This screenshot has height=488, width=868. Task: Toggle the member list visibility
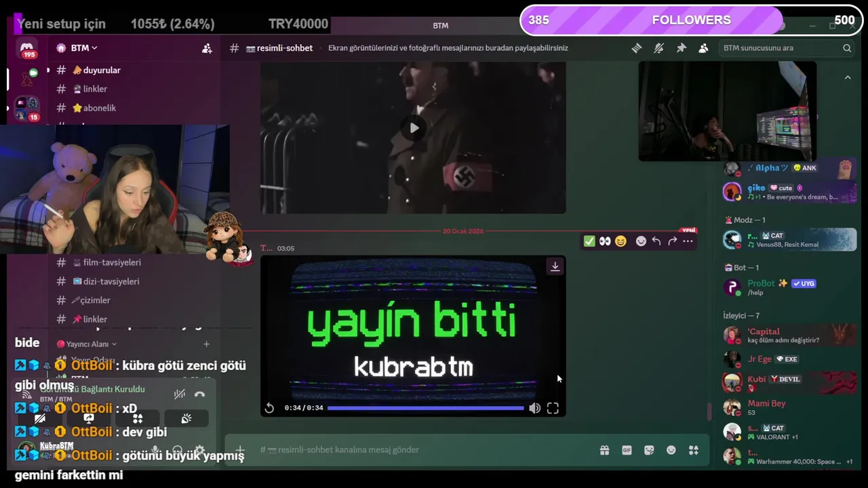pos(703,48)
